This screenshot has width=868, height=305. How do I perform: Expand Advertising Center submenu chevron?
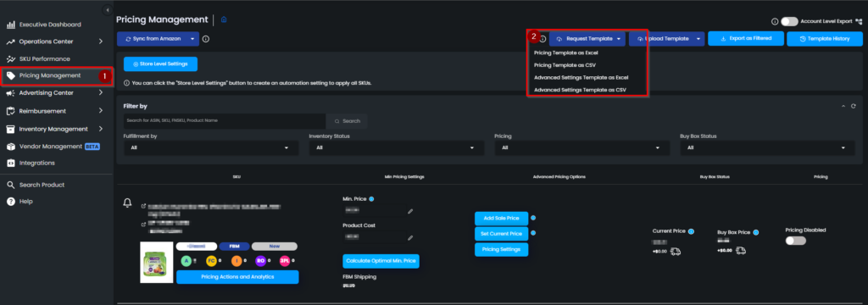click(x=100, y=93)
